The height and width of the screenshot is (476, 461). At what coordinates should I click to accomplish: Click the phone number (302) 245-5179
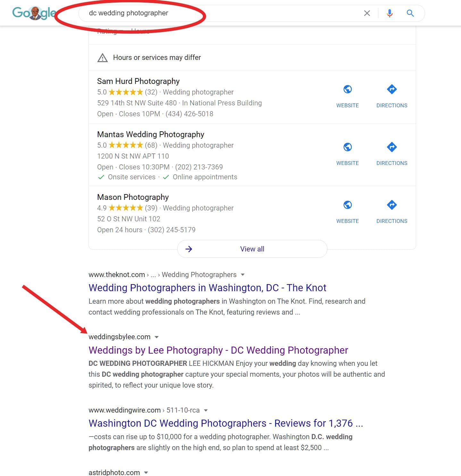tap(172, 230)
